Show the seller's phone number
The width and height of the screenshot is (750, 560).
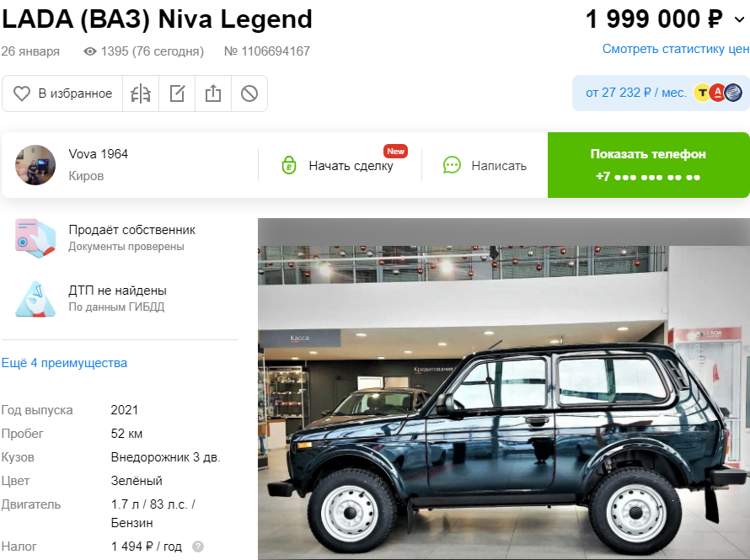pyautogui.click(x=648, y=165)
